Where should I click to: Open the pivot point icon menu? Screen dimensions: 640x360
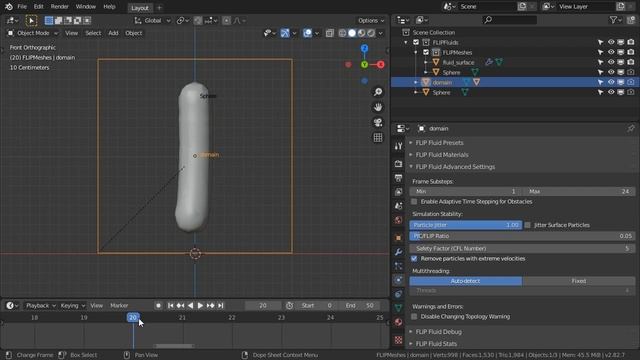pos(182,20)
